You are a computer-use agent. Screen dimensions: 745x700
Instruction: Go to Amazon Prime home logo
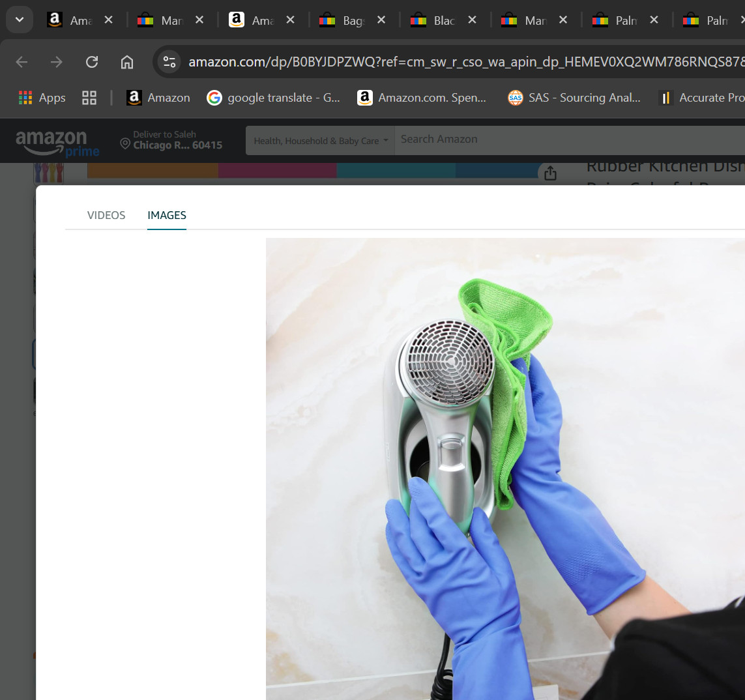(x=57, y=143)
